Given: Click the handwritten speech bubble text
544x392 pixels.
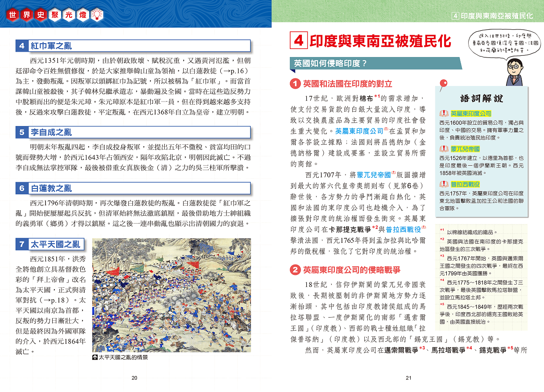Looking at the screenshot, I should point(506,43).
